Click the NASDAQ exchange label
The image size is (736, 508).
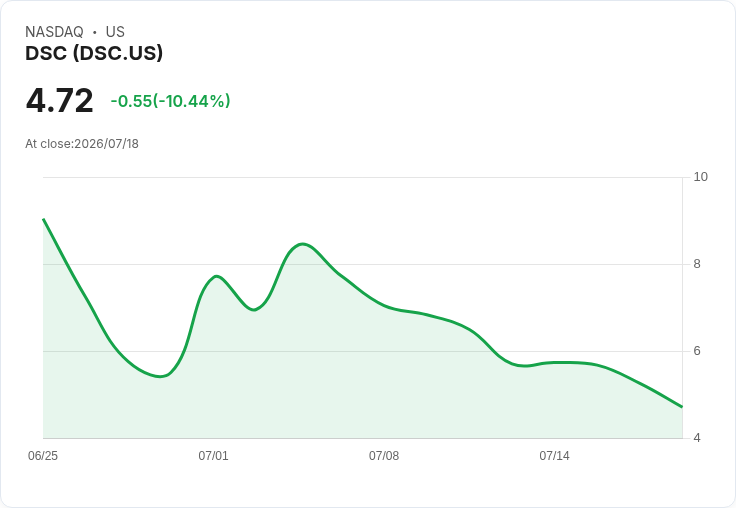[54, 31]
